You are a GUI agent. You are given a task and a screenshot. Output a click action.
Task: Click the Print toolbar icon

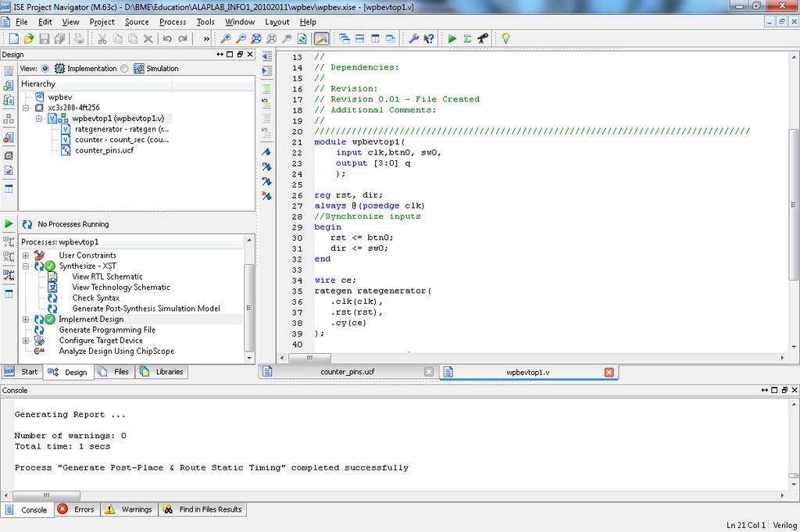[79, 39]
